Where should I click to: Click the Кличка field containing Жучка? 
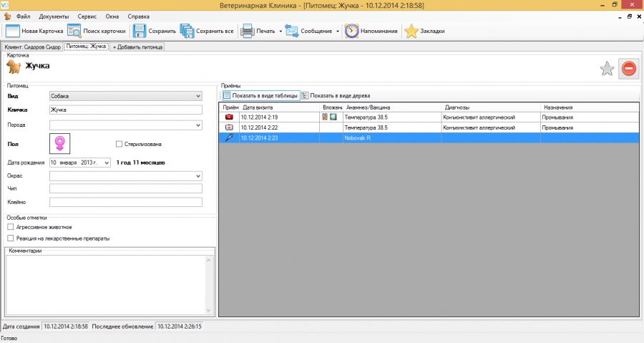126,110
